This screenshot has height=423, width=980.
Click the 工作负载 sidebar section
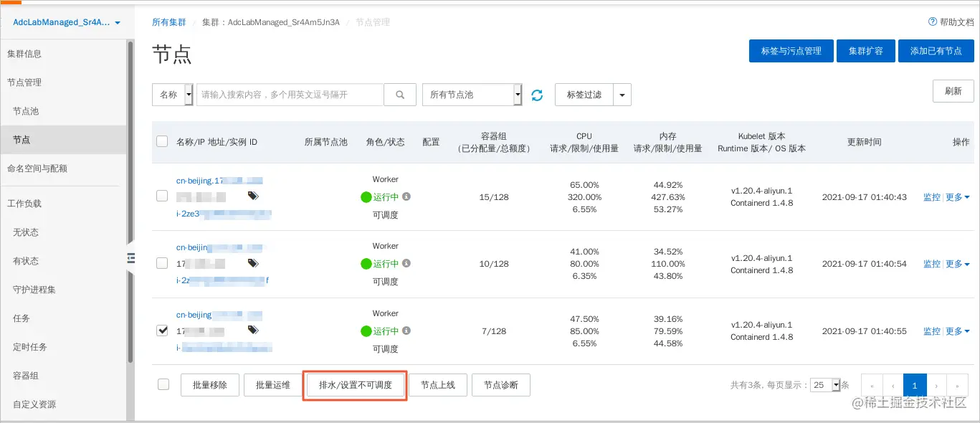pyautogui.click(x=24, y=204)
